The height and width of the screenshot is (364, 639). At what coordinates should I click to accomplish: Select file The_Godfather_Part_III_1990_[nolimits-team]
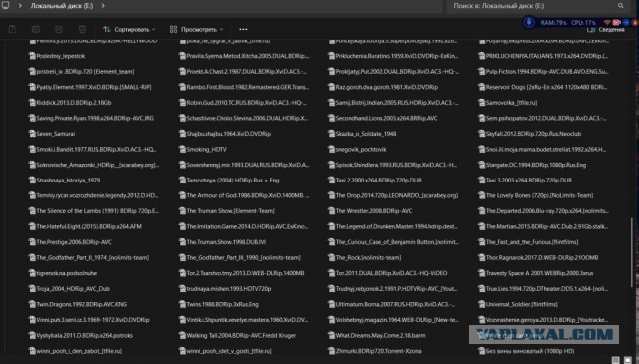coord(240,257)
